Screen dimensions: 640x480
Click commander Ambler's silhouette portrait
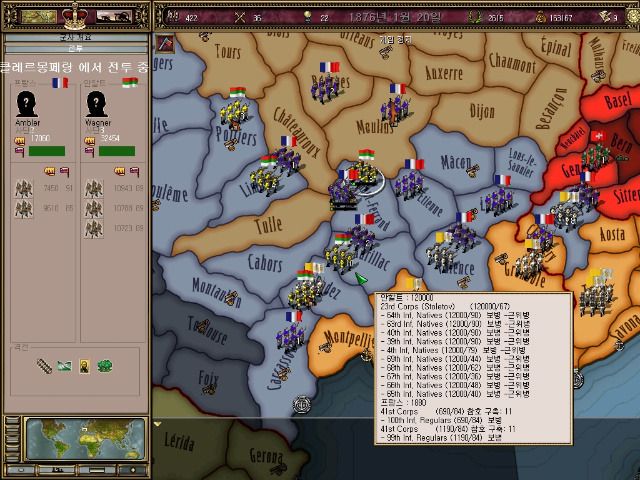tap(27, 104)
